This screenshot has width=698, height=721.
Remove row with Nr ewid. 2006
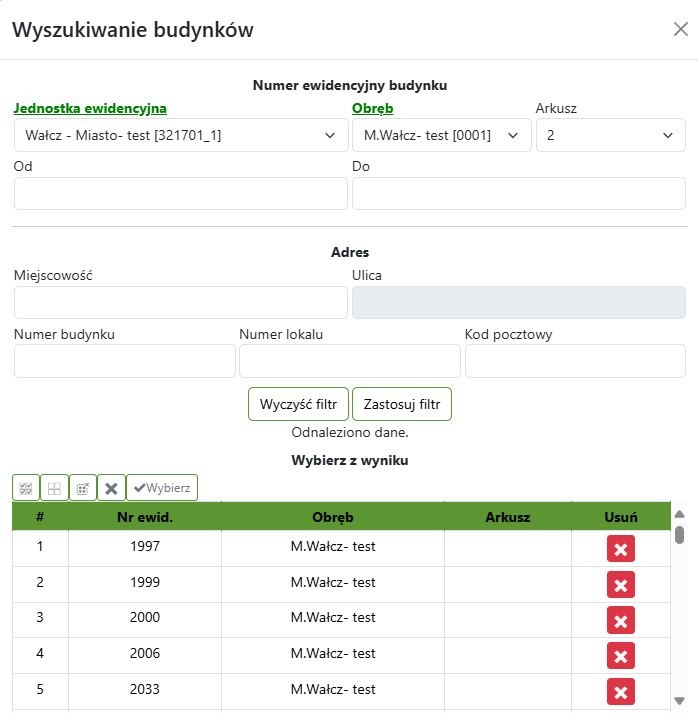tap(620, 656)
